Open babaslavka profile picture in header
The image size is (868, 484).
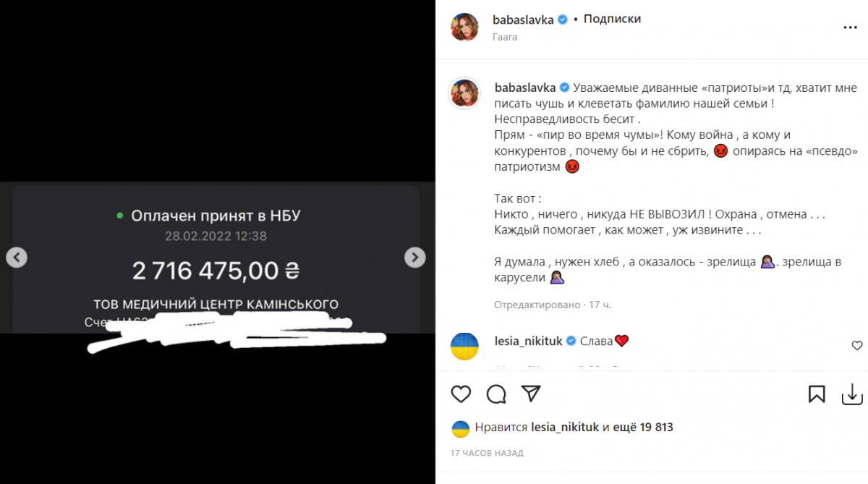[x=465, y=27]
